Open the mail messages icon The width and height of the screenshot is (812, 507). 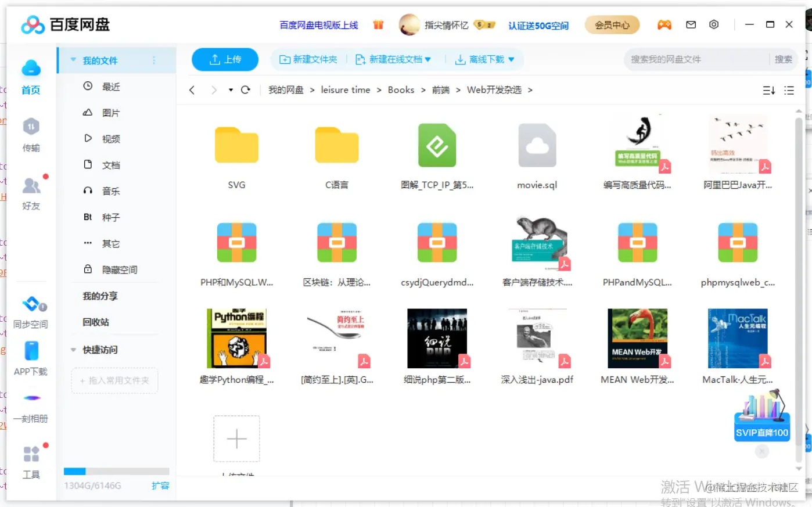691,24
